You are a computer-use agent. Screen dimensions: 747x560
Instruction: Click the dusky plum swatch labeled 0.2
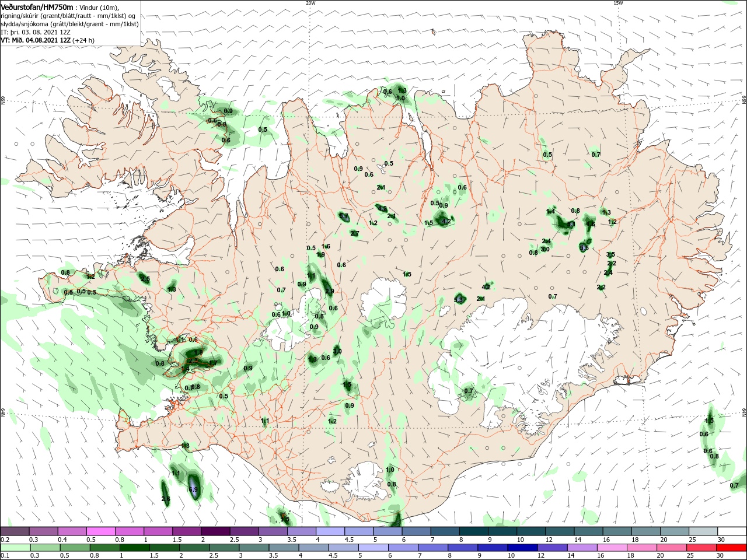click(x=15, y=531)
